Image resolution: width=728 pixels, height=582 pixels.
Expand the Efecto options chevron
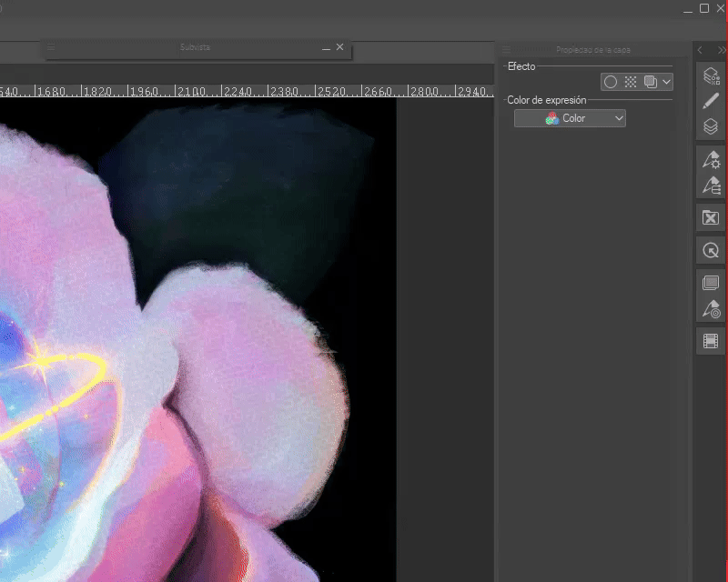[x=666, y=82]
